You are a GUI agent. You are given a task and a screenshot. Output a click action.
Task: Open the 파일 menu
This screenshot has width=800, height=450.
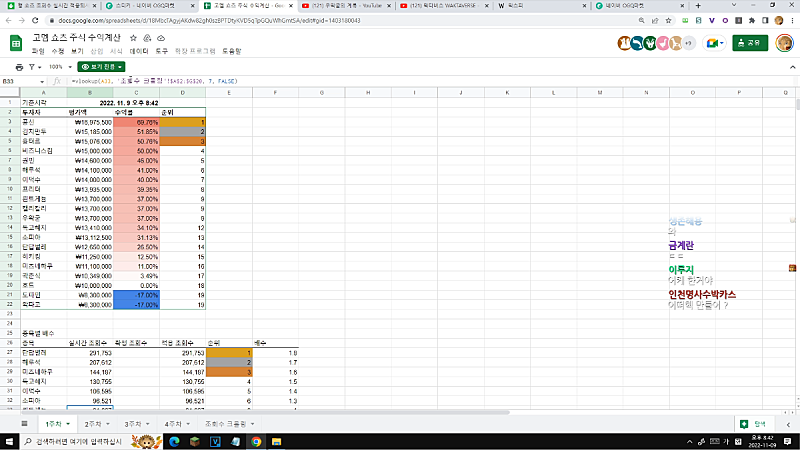coord(38,51)
